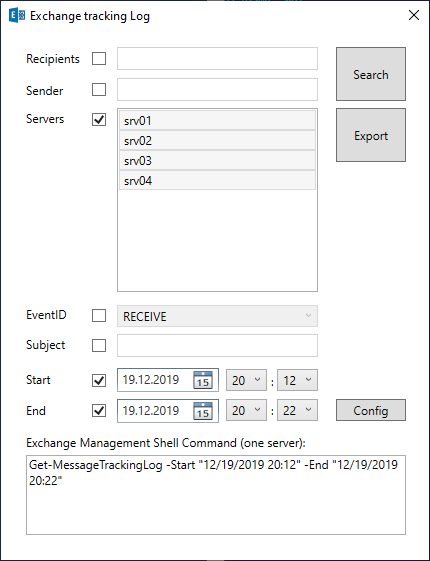Open the End date calendar picker icon
The height and width of the screenshot is (561, 430).
pyautogui.click(x=203, y=411)
